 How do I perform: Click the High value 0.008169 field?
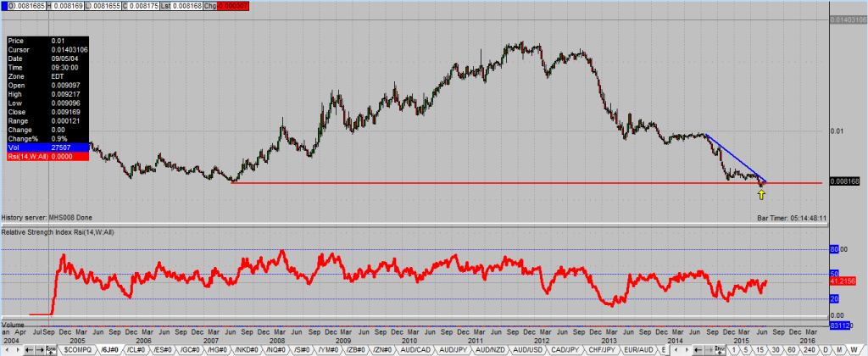click(x=65, y=6)
